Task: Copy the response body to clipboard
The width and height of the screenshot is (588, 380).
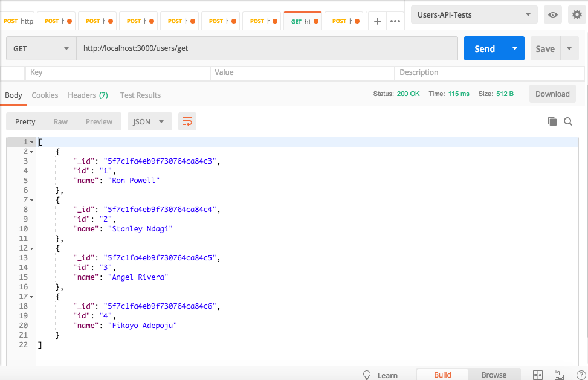Action: pyautogui.click(x=552, y=121)
